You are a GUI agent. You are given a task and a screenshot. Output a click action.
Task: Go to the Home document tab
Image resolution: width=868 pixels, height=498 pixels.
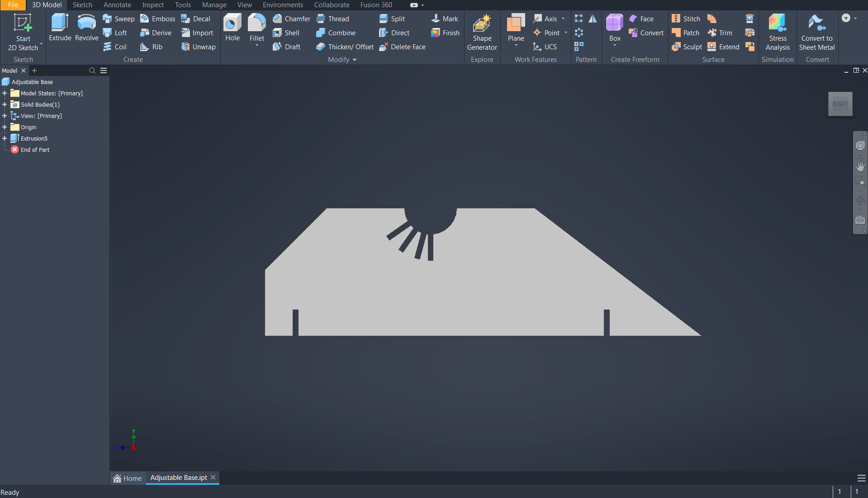pos(128,478)
